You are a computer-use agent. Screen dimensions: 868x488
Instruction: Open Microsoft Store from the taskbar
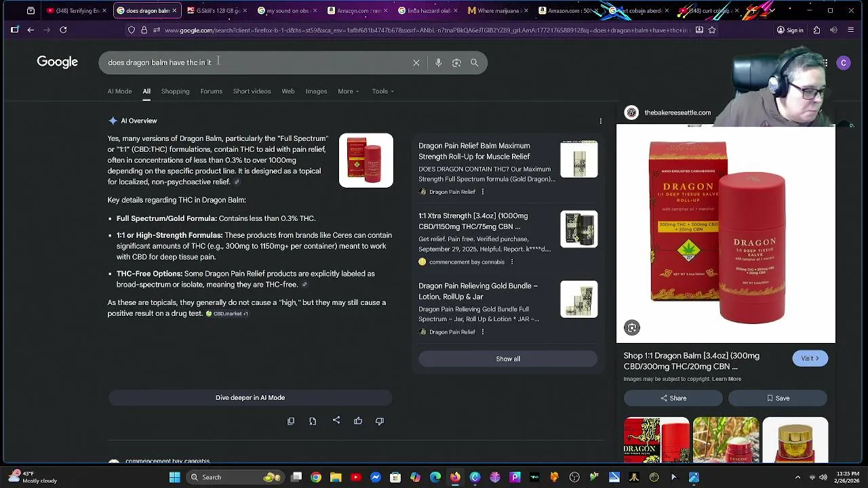click(x=395, y=477)
